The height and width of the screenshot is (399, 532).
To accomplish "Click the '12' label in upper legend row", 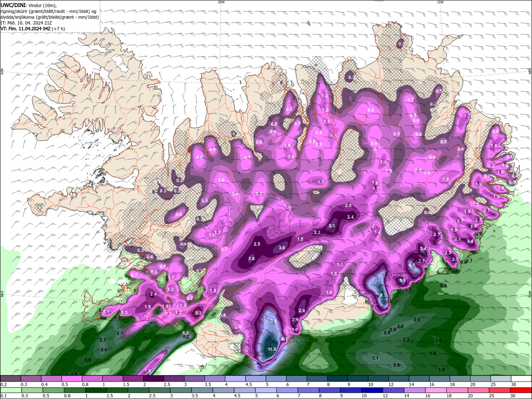I will pos(392,384).
